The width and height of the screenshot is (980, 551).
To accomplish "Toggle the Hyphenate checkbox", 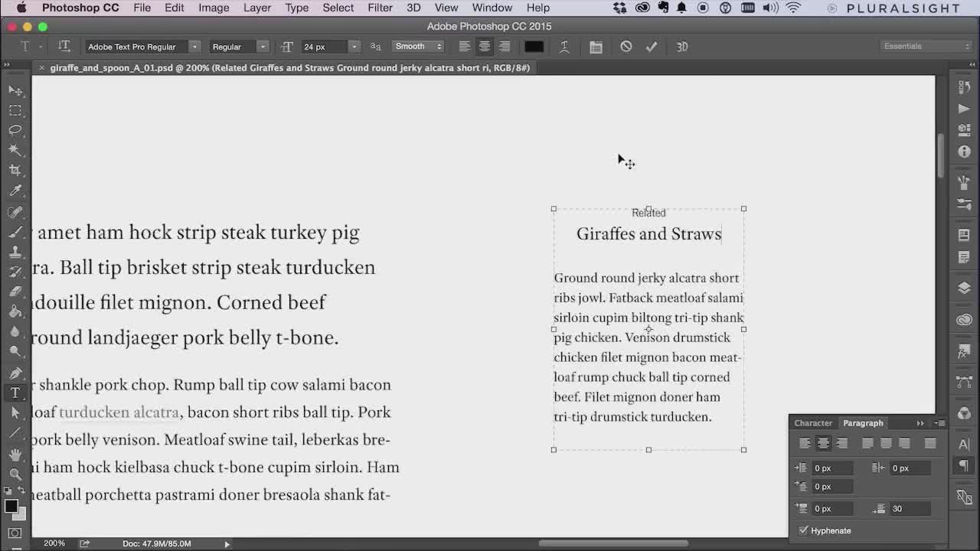I will pyautogui.click(x=803, y=530).
